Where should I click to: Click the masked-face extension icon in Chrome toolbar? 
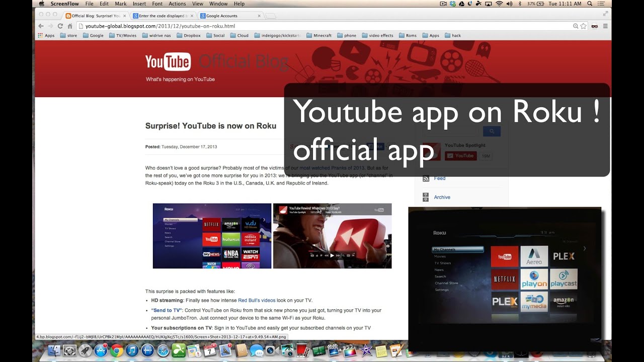coord(595,26)
